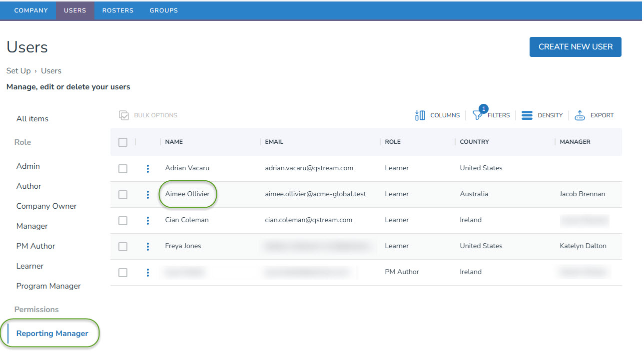Screen dimensions: 644x360
Task: Open the Bulk Options label
Action: coord(156,115)
